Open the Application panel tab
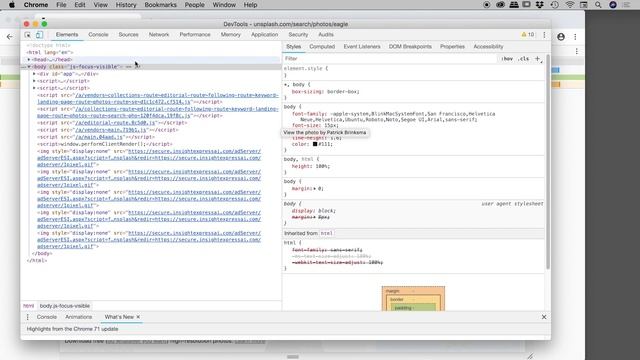 264,35
